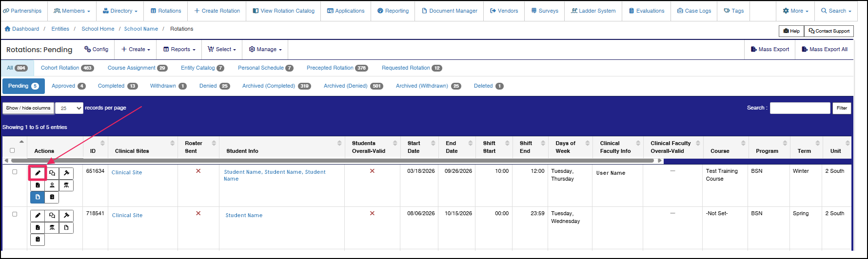Expand the top Search dropdown
The width and height of the screenshot is (868, 259).
pyautogui.click(x=836, y=11)
